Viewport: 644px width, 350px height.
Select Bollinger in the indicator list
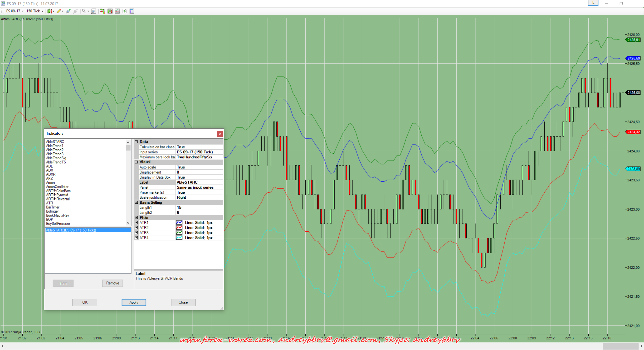click(x=52, y=211)
